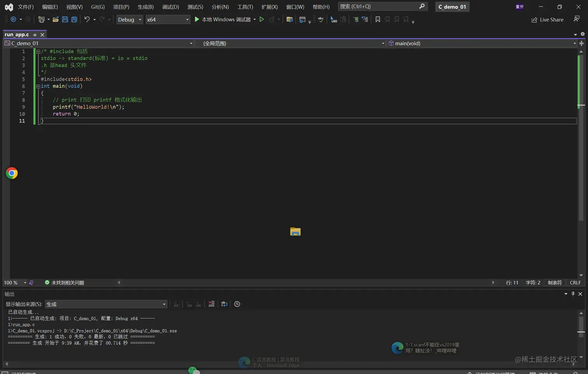Open the x64 platform dropdown
The width and height of the screenshot is (588, 374).
pos(168,19)
